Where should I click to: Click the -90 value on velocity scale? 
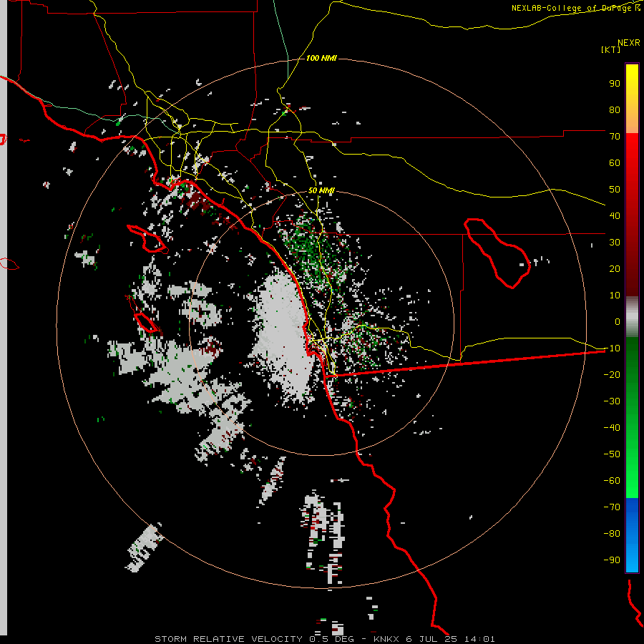click(612, 560)
